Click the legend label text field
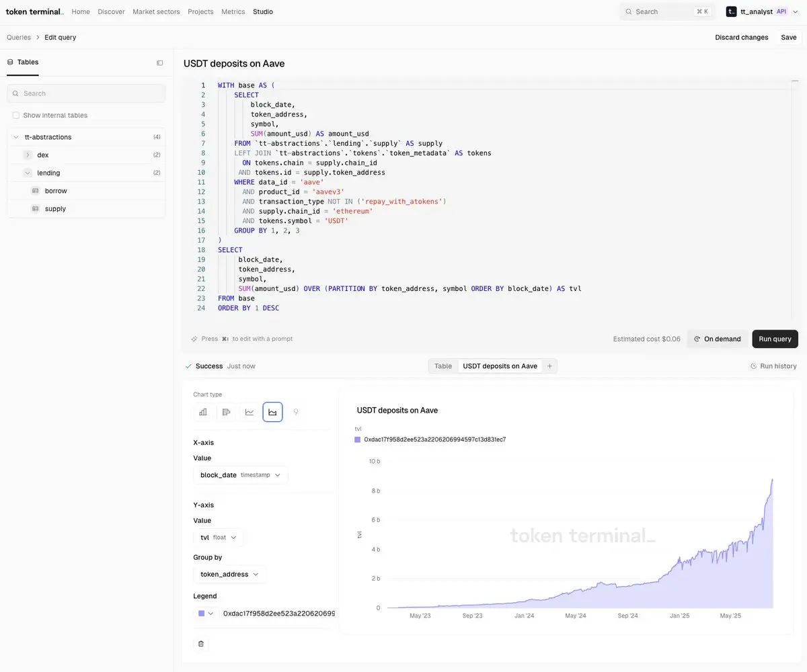 [x=279, y=614]
